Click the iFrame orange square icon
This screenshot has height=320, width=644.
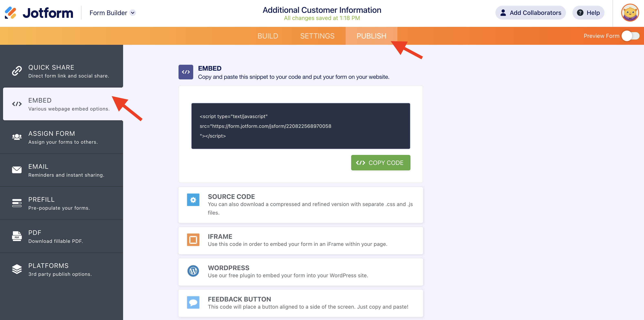click(x=193, y=240)
